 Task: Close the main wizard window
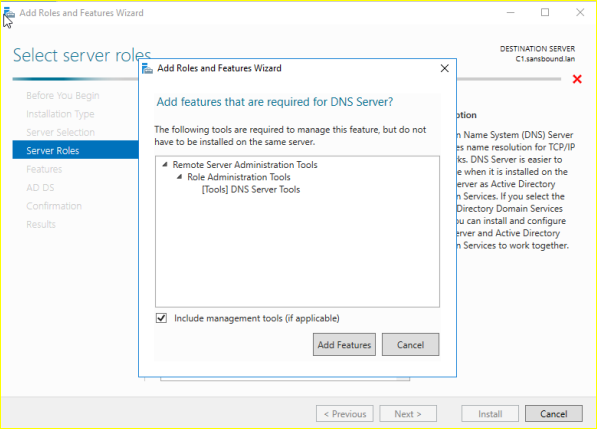click(580, 13)
